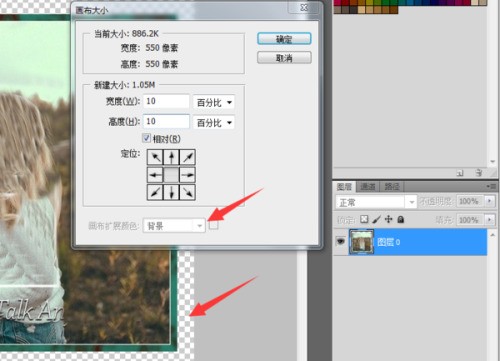Toggle the 相对(R) checkbox
Viewport: 500px width, 361px height.
(146, 138)
